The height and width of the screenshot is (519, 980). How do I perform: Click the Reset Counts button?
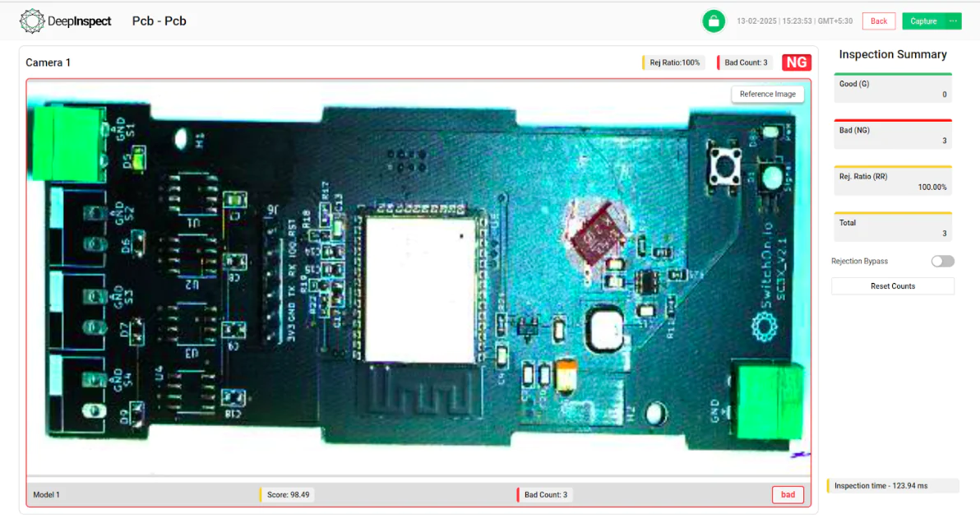[893, 285]
